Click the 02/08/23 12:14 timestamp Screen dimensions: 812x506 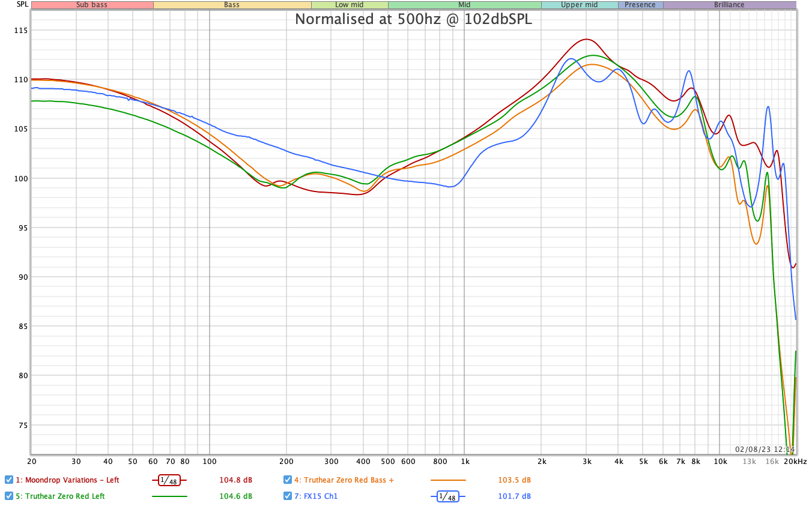[765, 449]
